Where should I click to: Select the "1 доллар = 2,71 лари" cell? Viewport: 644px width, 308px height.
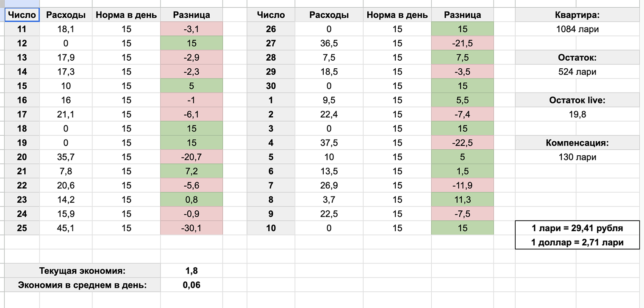point(577,242)
